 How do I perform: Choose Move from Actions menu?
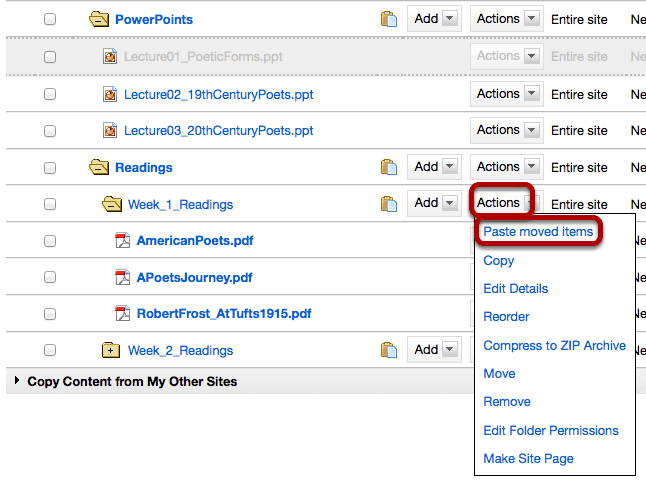pos(499,374)
